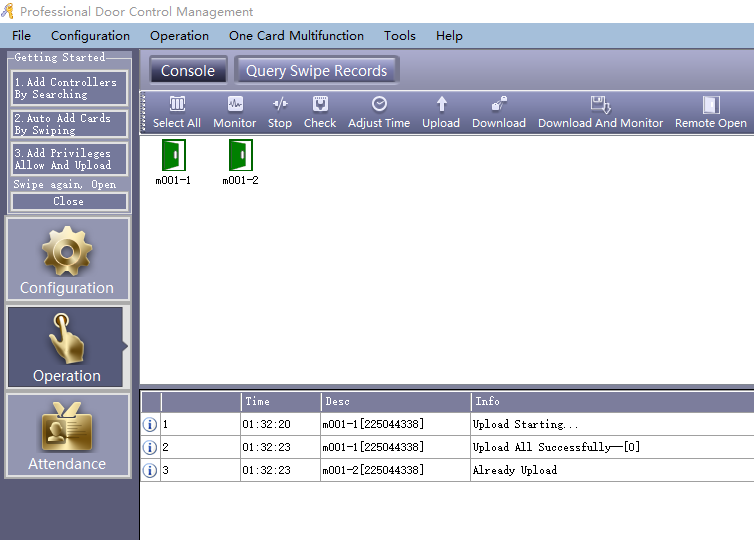Select 'Upload All Successfully' info cell
The width and height of the screenshot is (754, 540).
click(612, 447)
